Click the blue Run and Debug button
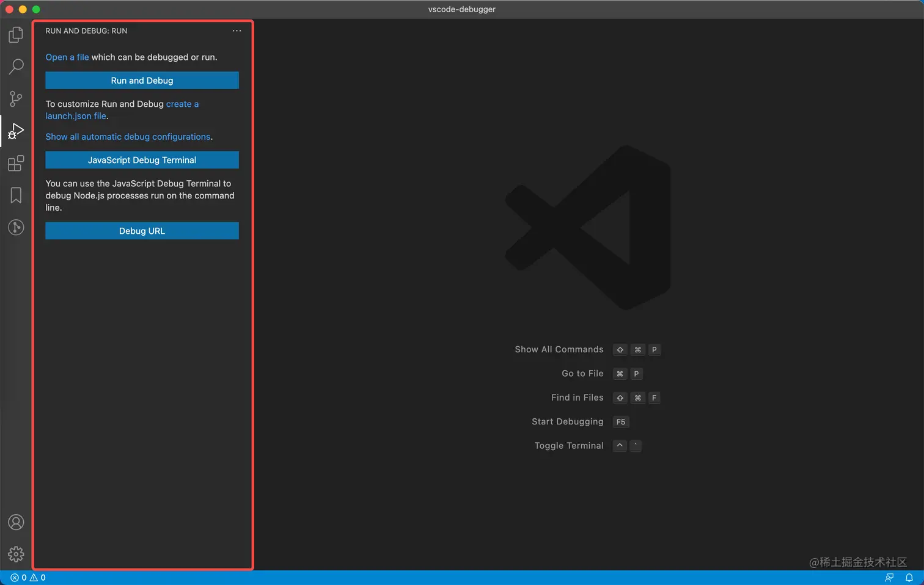 pyautogui.click(x=142, y=81)
